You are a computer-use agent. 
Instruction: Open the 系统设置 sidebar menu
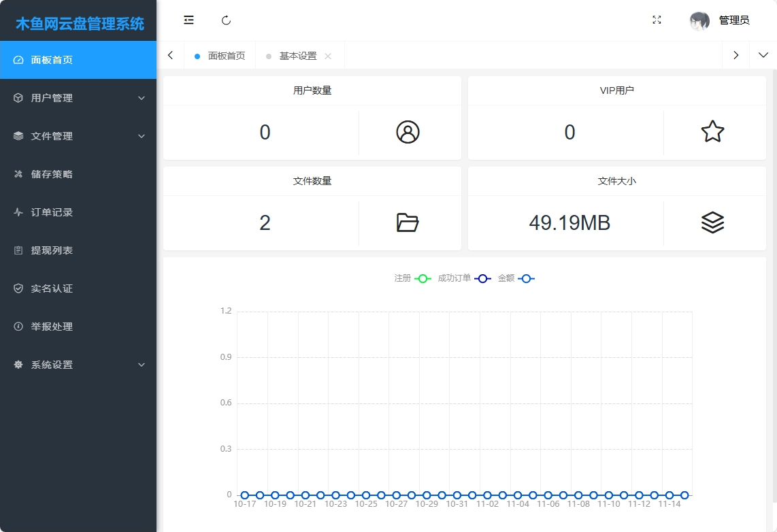click(78, 365)
